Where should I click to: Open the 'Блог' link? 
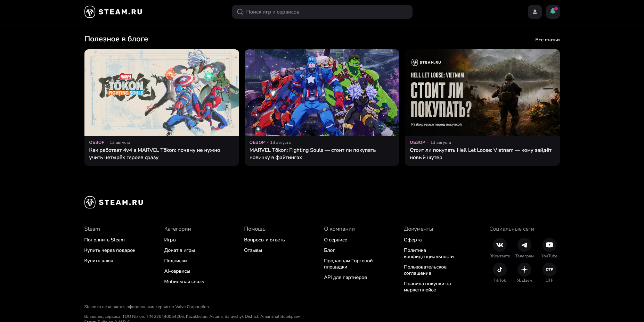[329, 250]
